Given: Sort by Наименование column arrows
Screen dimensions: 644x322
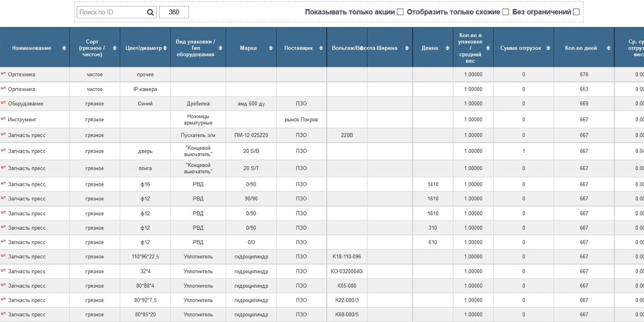Looking at the screenshot, I should [64, 48].
